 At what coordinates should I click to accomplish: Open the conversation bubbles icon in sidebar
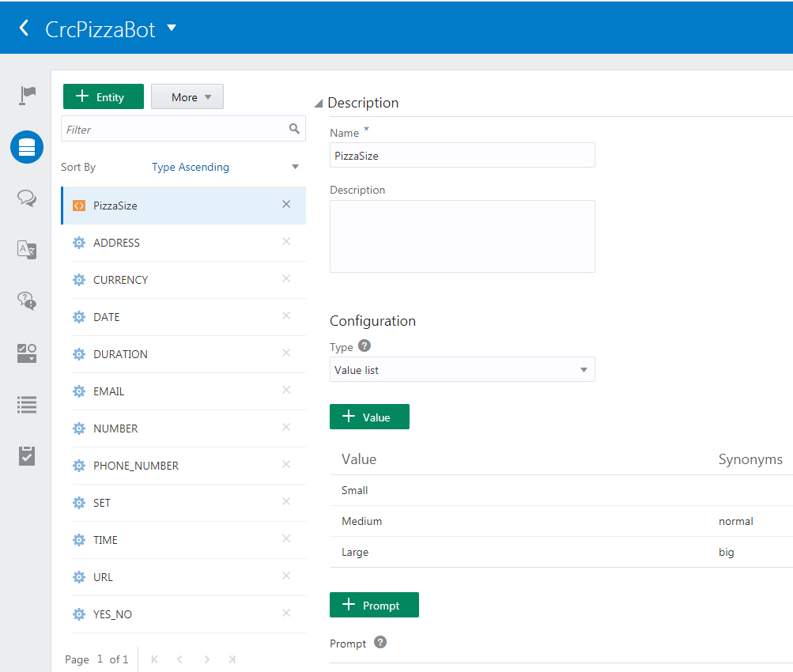pos(27,198)
